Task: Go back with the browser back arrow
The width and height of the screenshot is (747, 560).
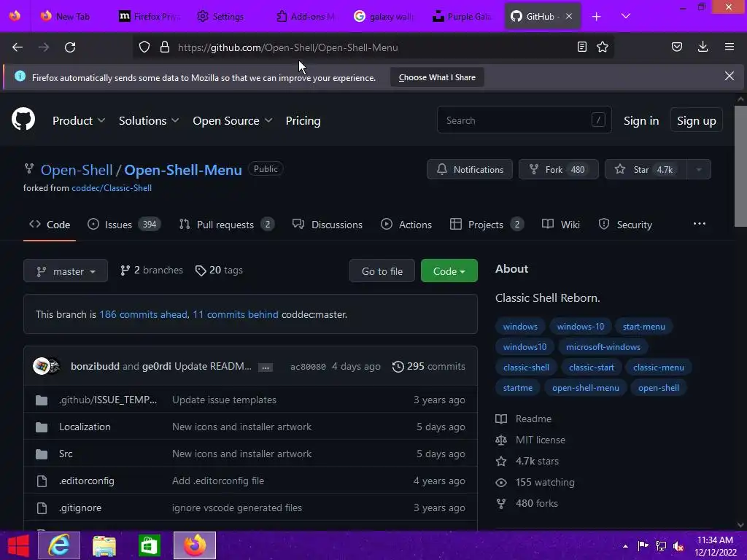Action: pos(18,47)
